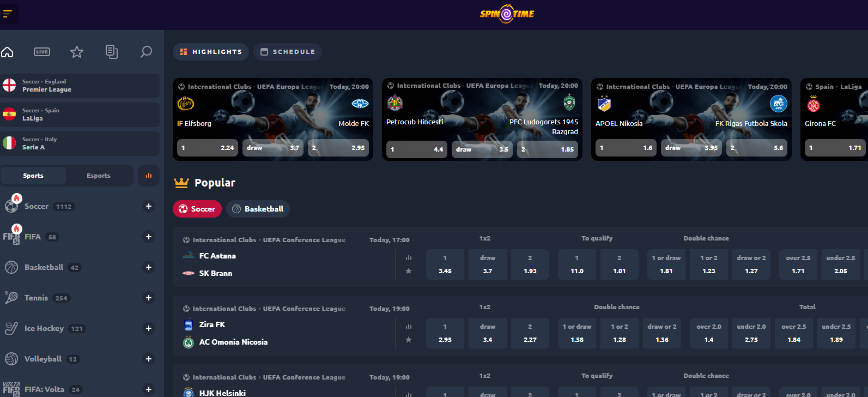Click the Volleyball icon in sidebar
The height and width of the screenshot is (397, 868).
click(11, 359)
